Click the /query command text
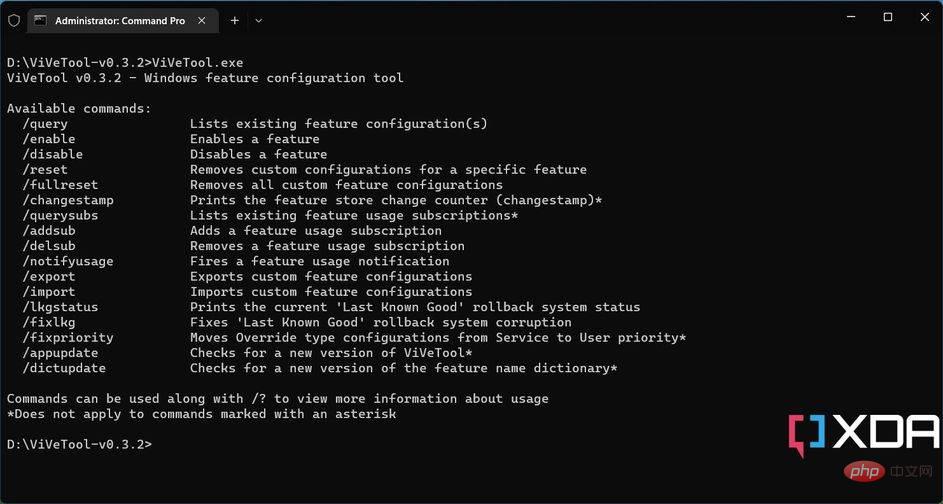The height and width of the screenshot is (504, 943). point(45,124)
